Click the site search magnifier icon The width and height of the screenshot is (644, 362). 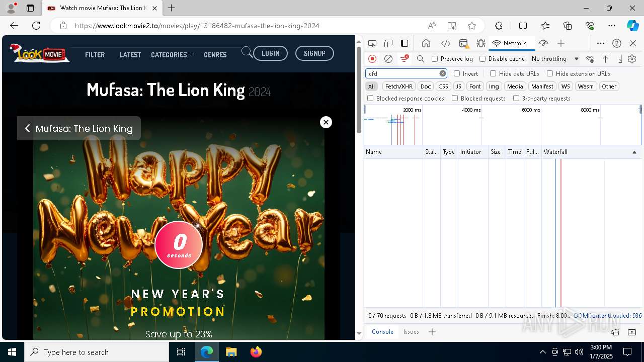[247, 52]
